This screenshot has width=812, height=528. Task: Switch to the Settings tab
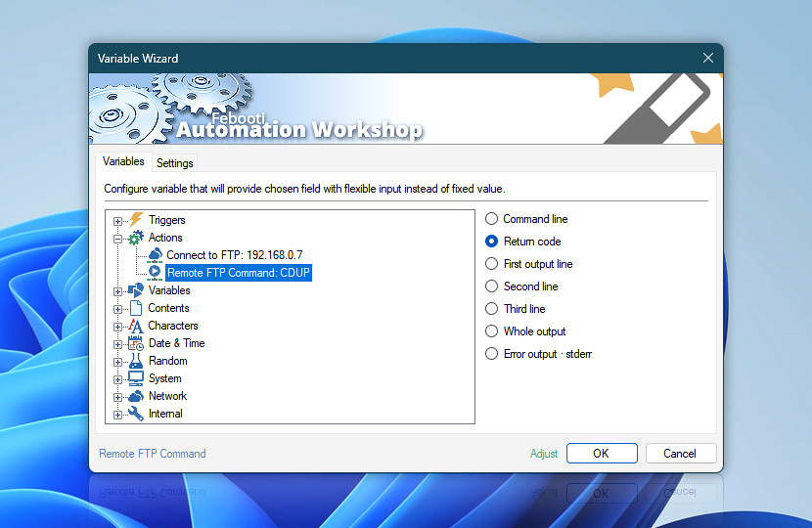(x=174, y=163)
